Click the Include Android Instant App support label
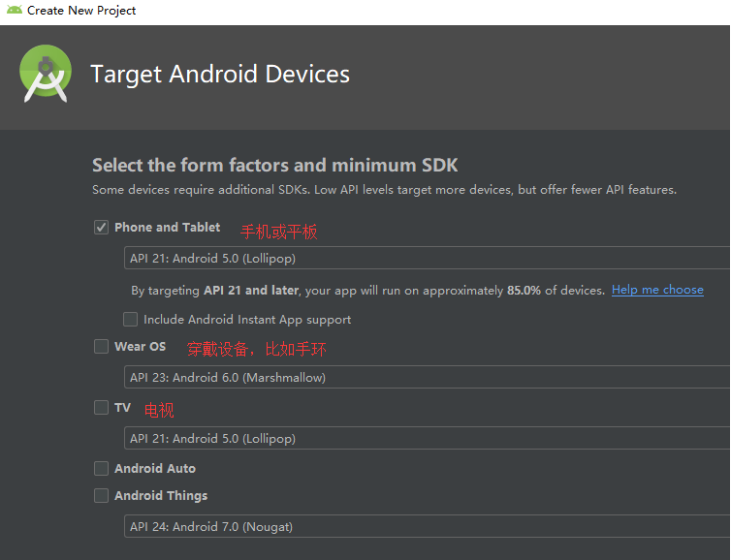Screen dimensions: 731x560 click(x=247, y=320)
